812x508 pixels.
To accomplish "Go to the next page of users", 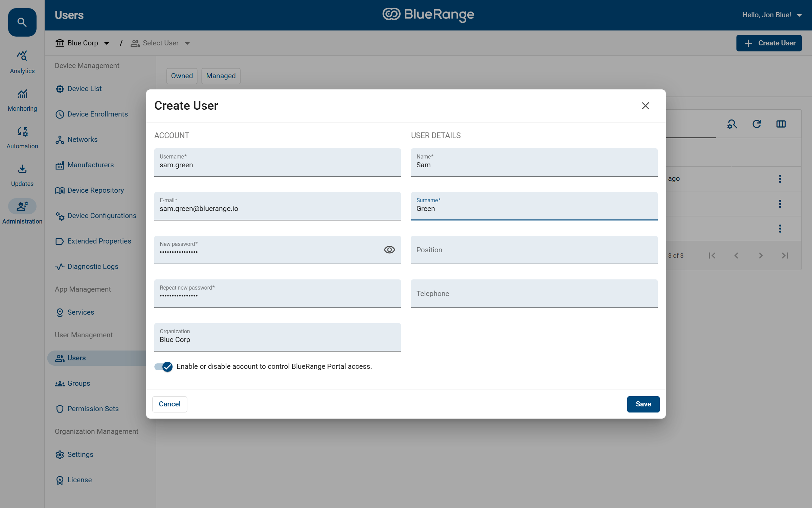I will point(761,256).
